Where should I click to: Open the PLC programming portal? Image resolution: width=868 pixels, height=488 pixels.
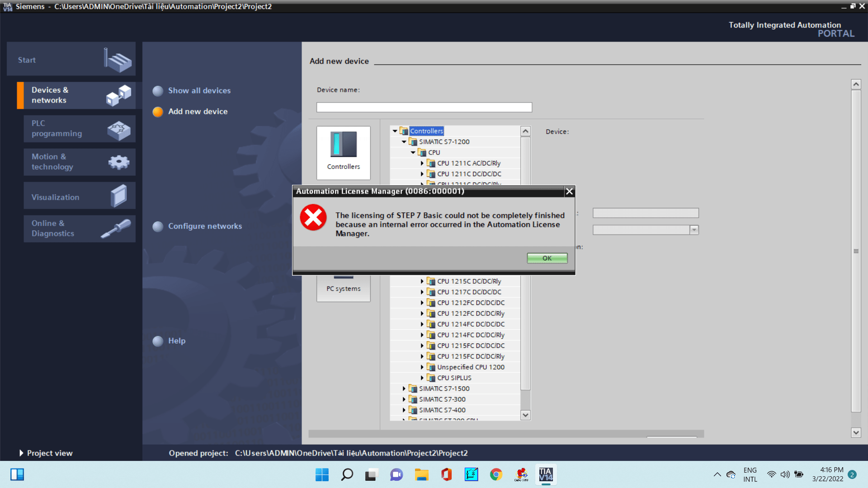pyautogui.click(x=79, y=129)
